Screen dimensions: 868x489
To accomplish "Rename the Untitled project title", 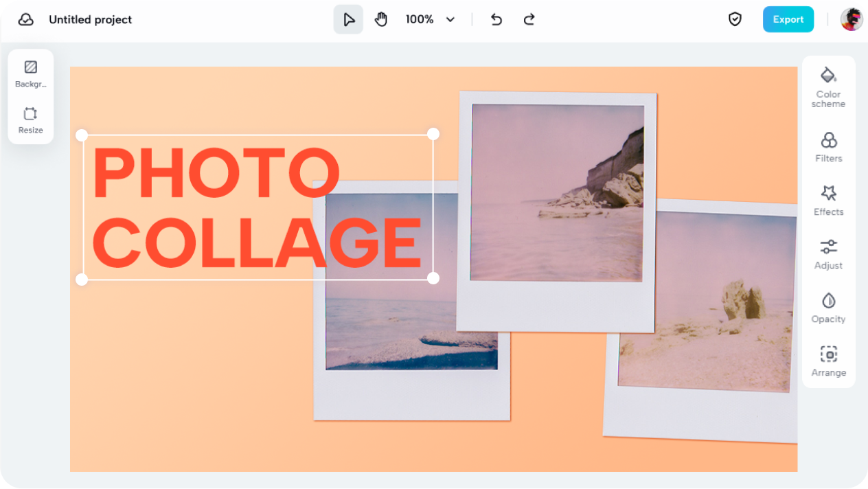I will pyautogui.click(x=90, y=19).
